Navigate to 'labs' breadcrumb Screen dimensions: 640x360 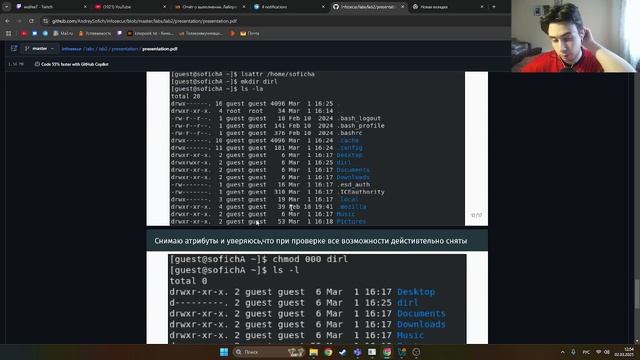point(90,49)
